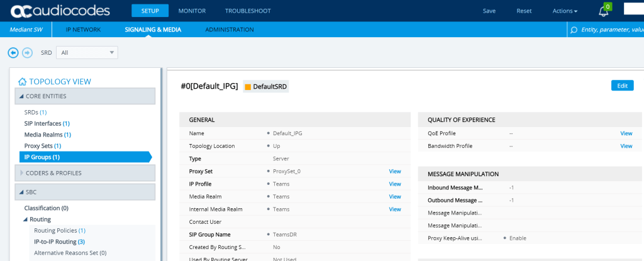Open the IP Network menu
Screen dimensions: 644x261
tap(84, 30)
